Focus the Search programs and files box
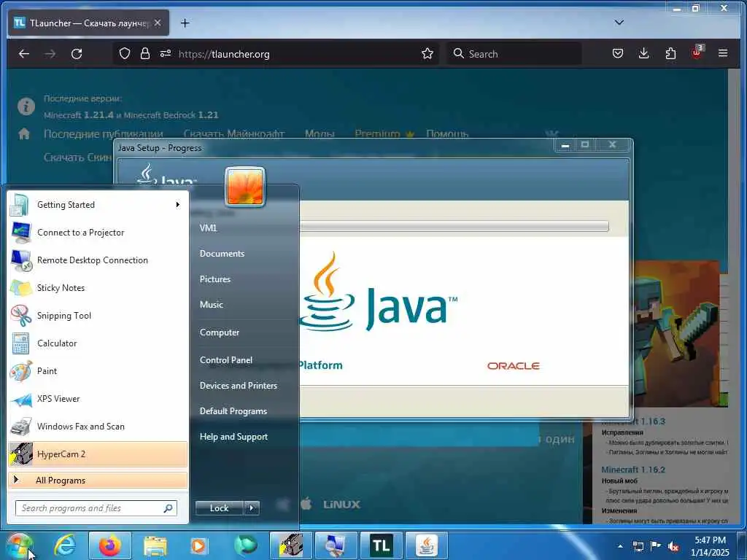The height and width of the screenshot is (560, 747). [96, 508]
